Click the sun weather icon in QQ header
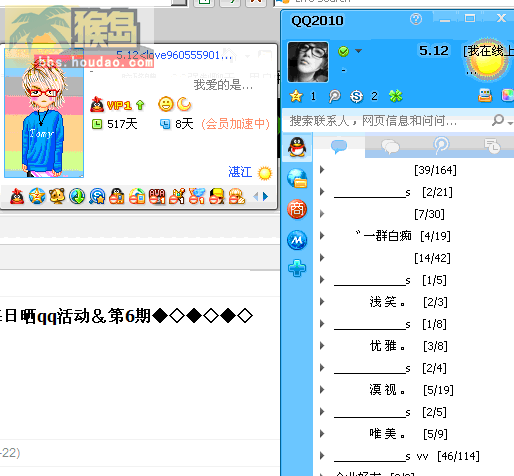The height and width of the screenshot is (476, 514). pyautogui.click(x=487, y=62)
